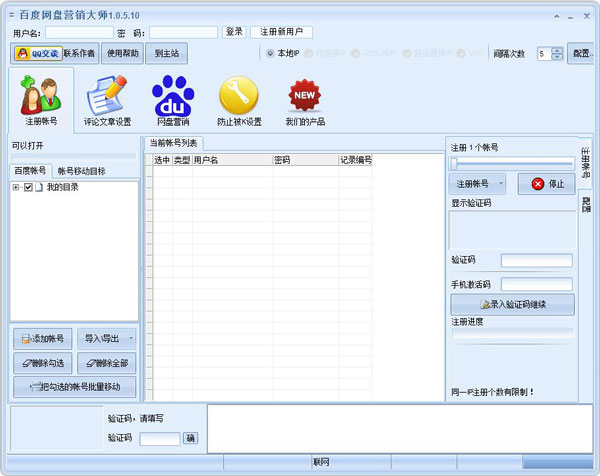Click the 选中 column header
600x476 pixels.
pos(162,160)
